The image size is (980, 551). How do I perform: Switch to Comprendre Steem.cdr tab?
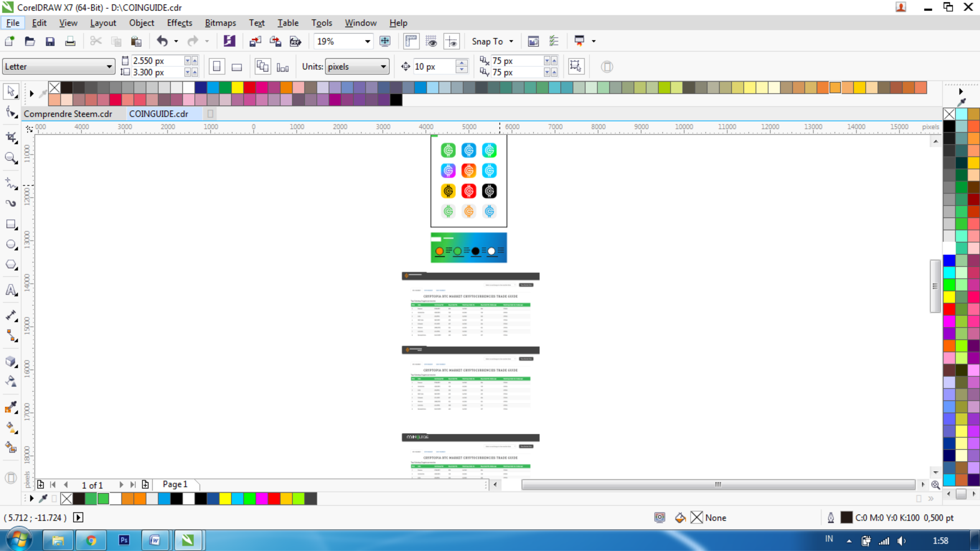point(68,114)
